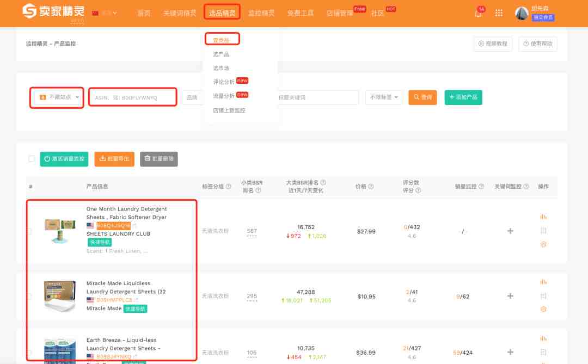This screenshot has width=588, height=364.
Task: Click the user avatar picture
Action: tap(522, 14)
